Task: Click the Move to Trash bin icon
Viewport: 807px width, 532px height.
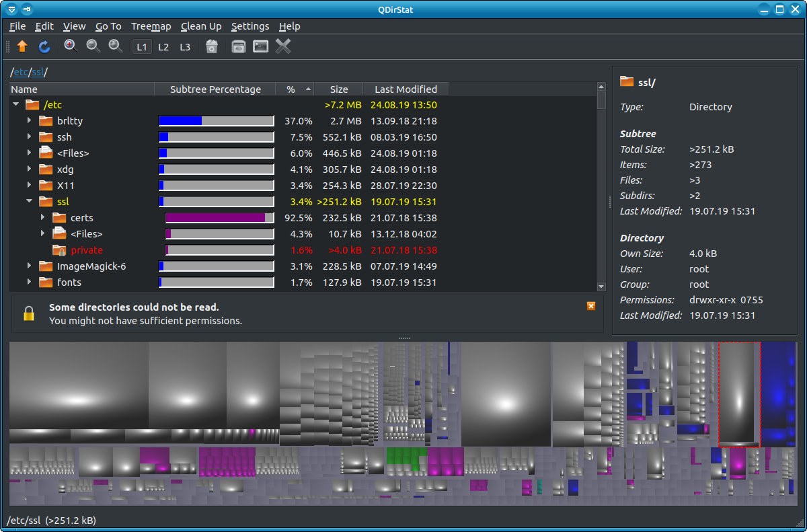Action: pos(212,46)
